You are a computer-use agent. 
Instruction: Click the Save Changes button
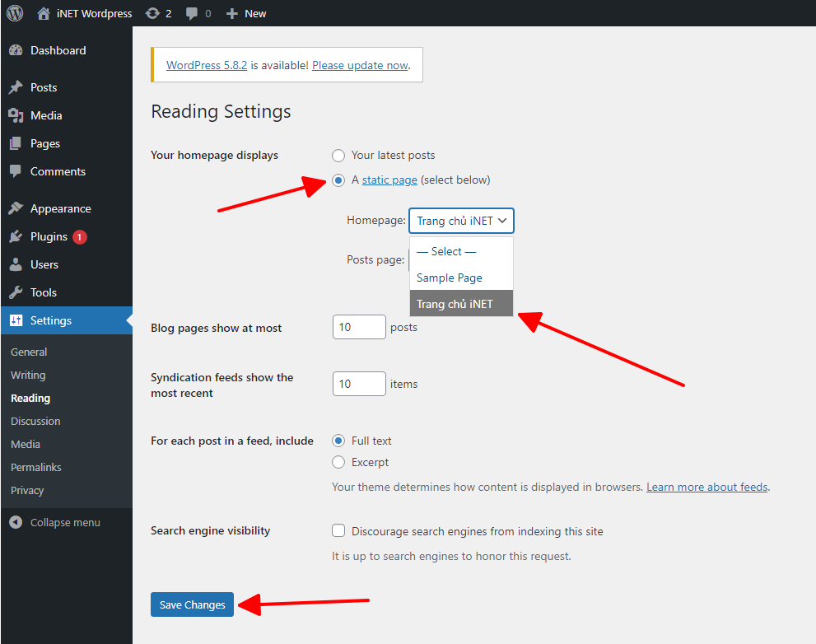(192, 604)
